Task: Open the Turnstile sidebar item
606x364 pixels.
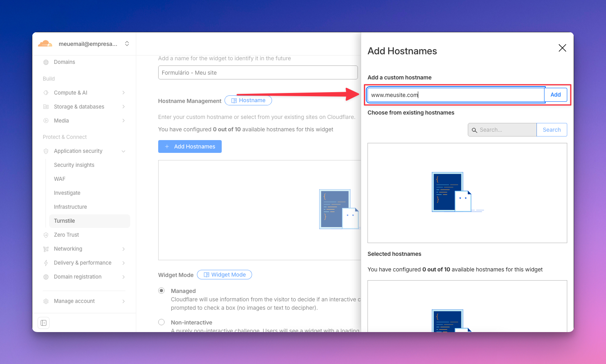Action: 65,221
